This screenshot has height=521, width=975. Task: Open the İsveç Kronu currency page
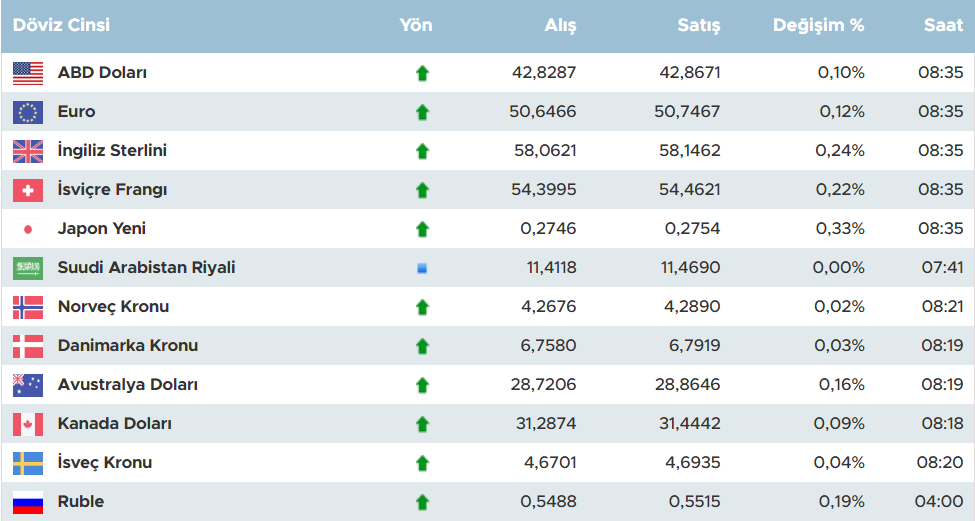click(105, 463)
